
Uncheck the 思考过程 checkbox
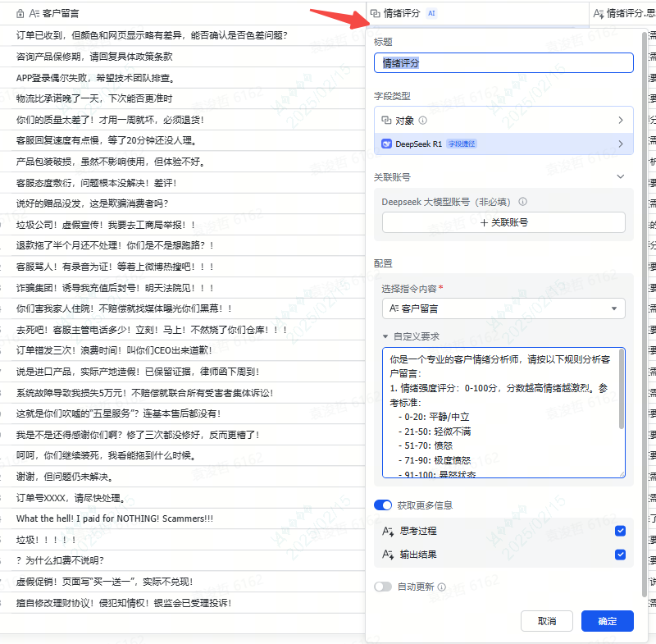click(621, 531)
